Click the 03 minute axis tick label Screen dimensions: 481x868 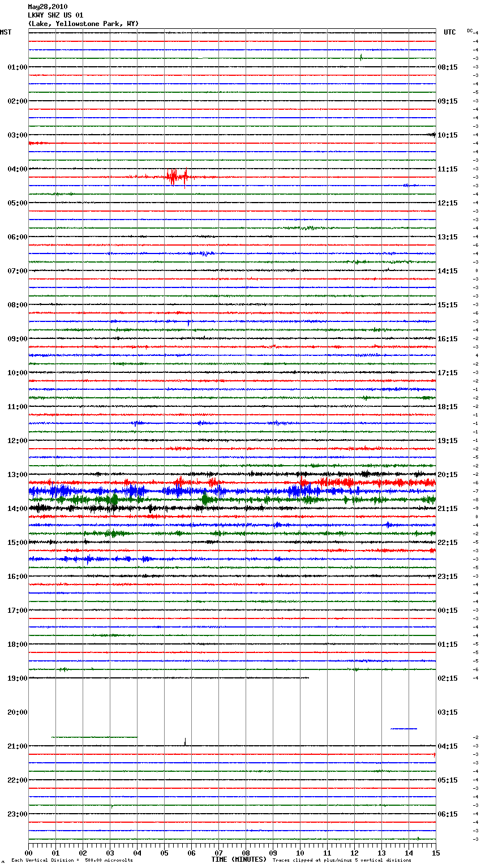pyautogui.click(x=110, y=853)
